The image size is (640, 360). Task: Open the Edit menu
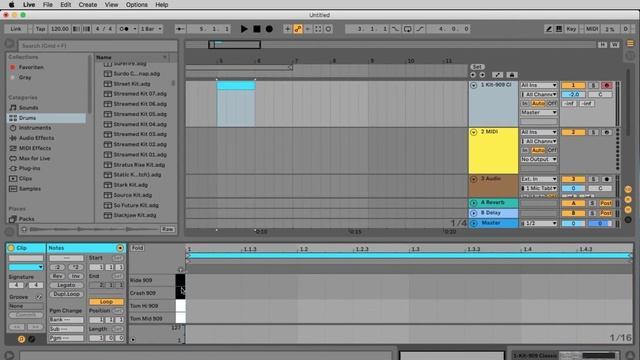(x=66, y=4)
